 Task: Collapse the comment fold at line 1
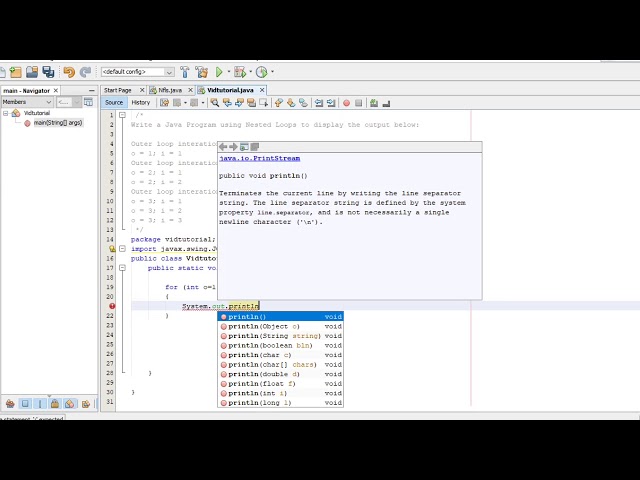click(122, 115)
